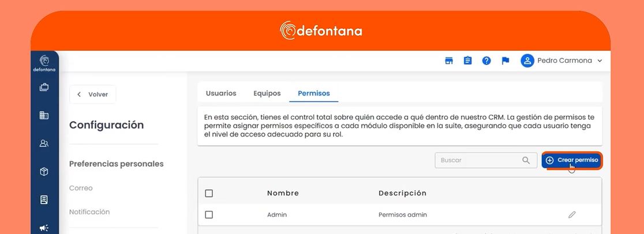Click the document icon in the sidebar
644x234 pixels.
pos(44,200)
